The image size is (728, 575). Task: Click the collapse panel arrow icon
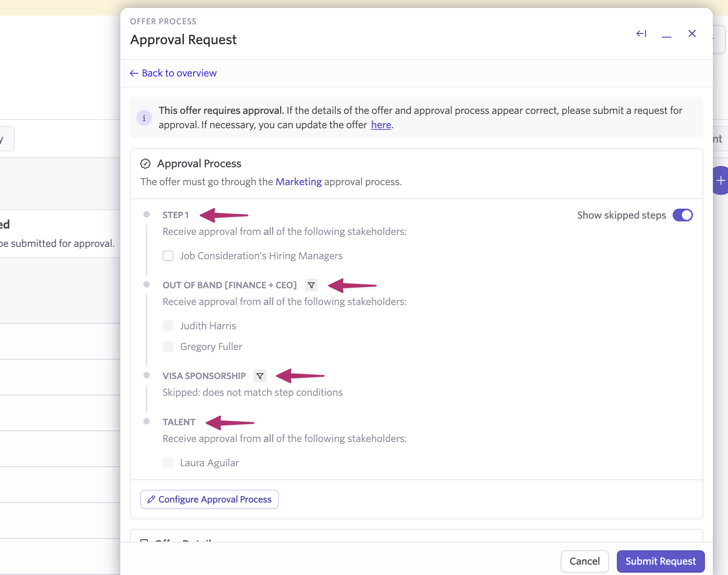pyautogui.click(x=641, y=34)
